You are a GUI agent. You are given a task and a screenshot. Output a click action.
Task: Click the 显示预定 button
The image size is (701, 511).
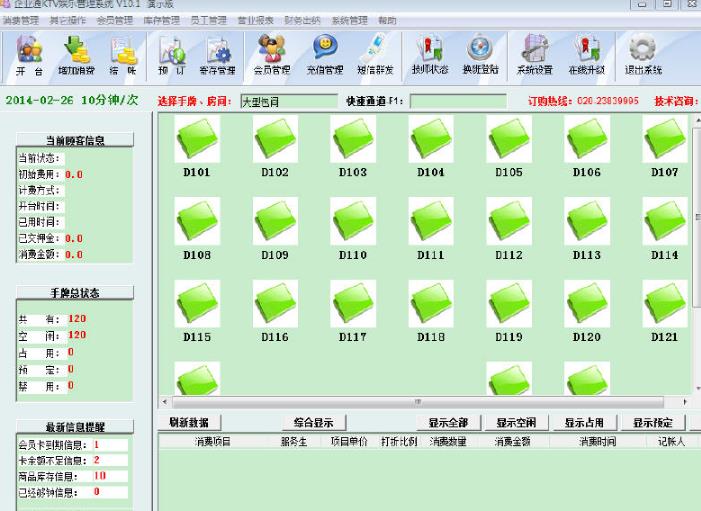[653, 422]
